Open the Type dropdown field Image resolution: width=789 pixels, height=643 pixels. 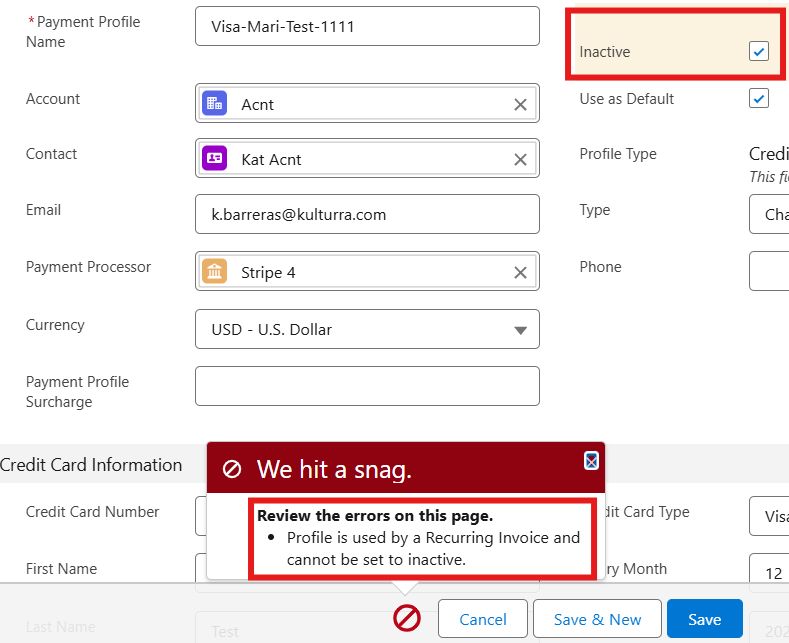coord(768,214)
